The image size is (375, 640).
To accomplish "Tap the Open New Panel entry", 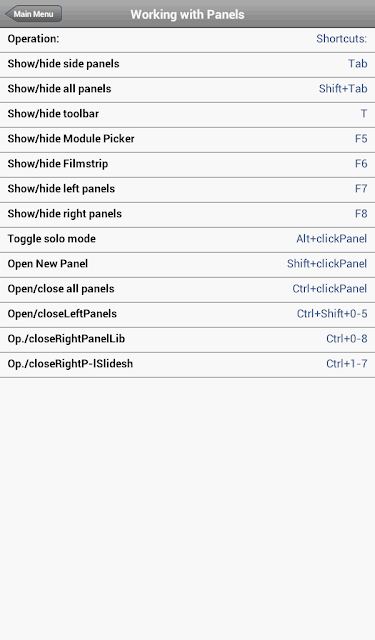I will [x=187, y=264].
